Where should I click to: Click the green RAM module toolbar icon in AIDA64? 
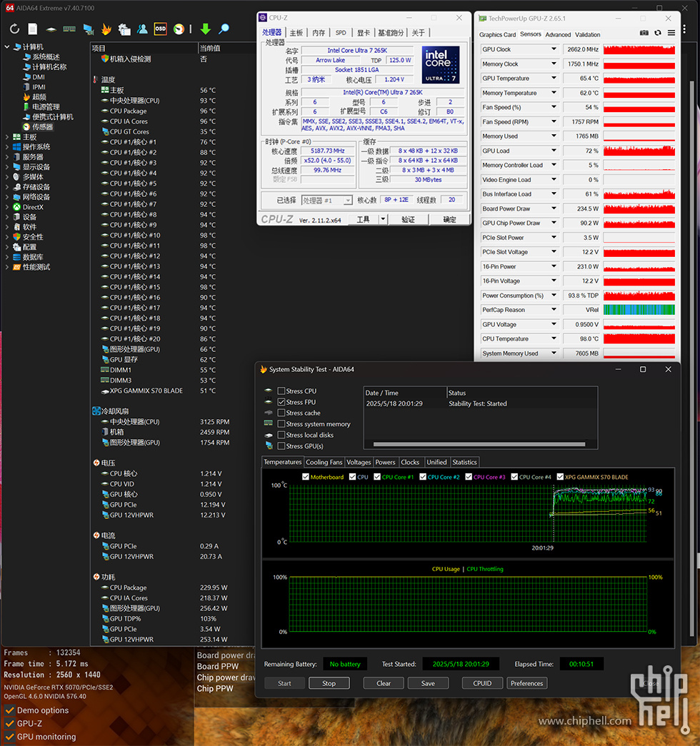69,29
